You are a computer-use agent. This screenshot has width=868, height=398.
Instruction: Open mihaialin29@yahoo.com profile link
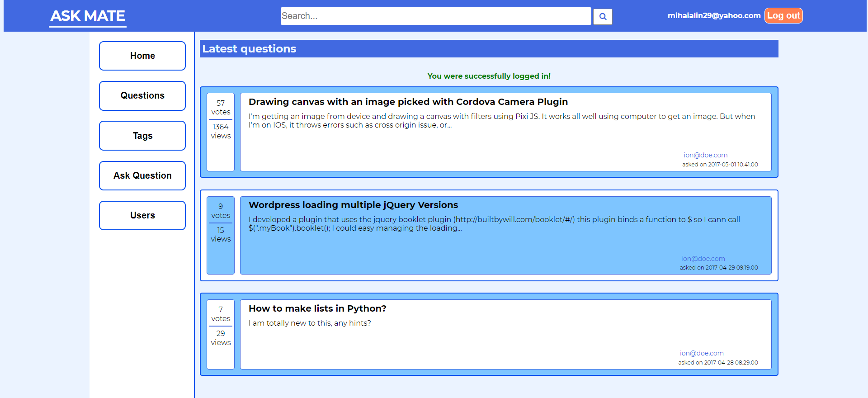(714, 15)
